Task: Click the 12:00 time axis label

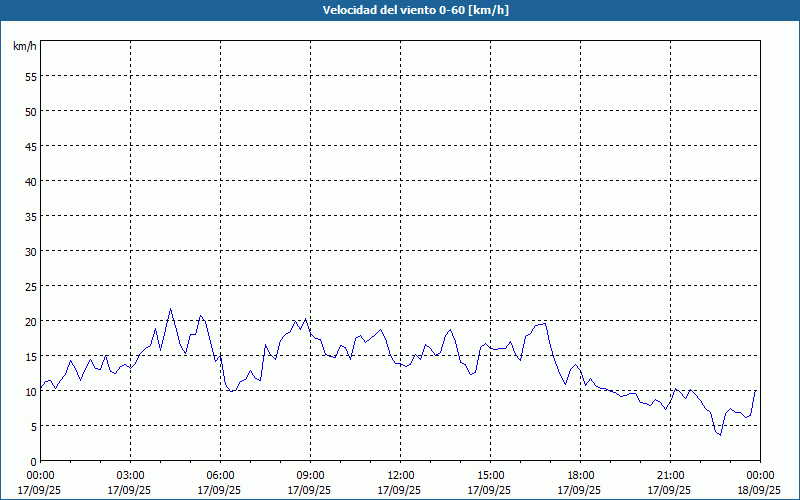Action: point(401,475)
